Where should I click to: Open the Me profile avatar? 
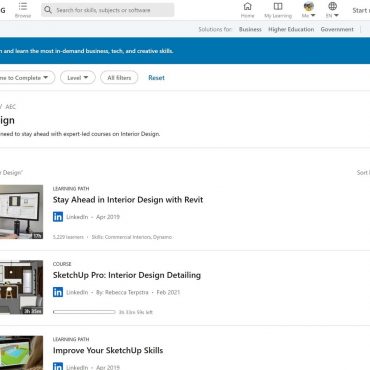[x=309, y=6]
